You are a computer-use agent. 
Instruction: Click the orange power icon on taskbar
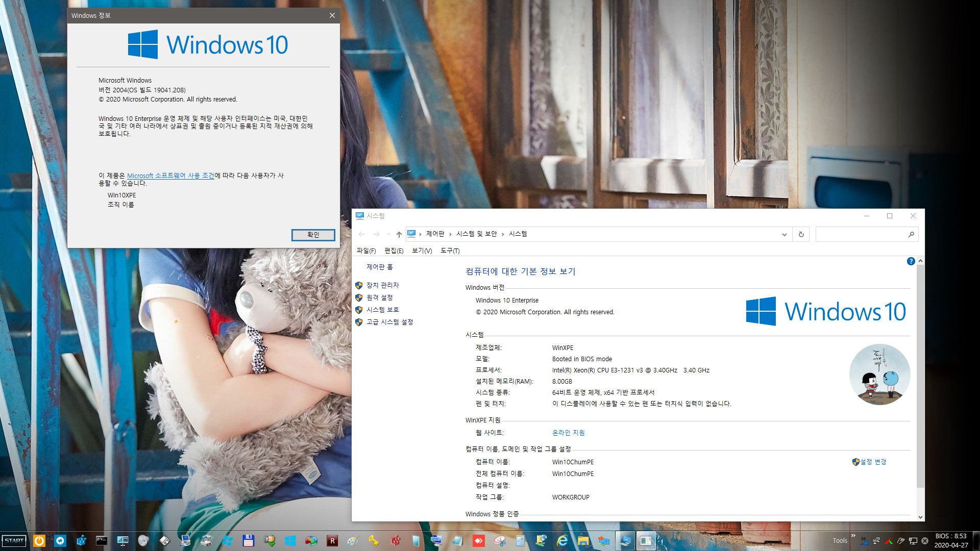coord(39,541)
